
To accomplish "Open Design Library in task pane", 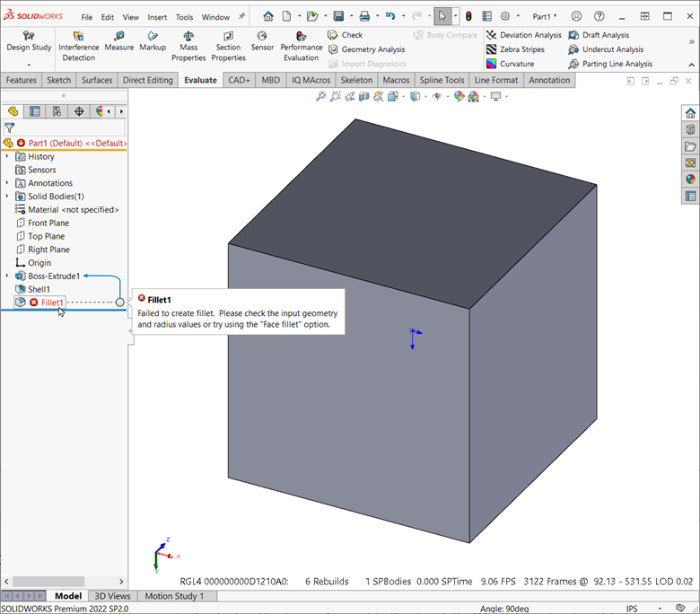I will pyautogui.click(x=690, y=130).
